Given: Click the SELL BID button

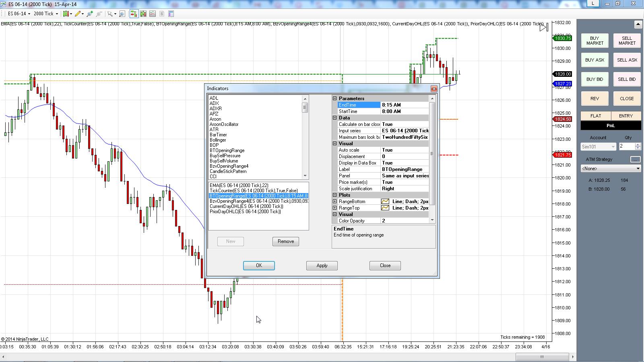Looking at the screenshot, I should click(627, 79).
